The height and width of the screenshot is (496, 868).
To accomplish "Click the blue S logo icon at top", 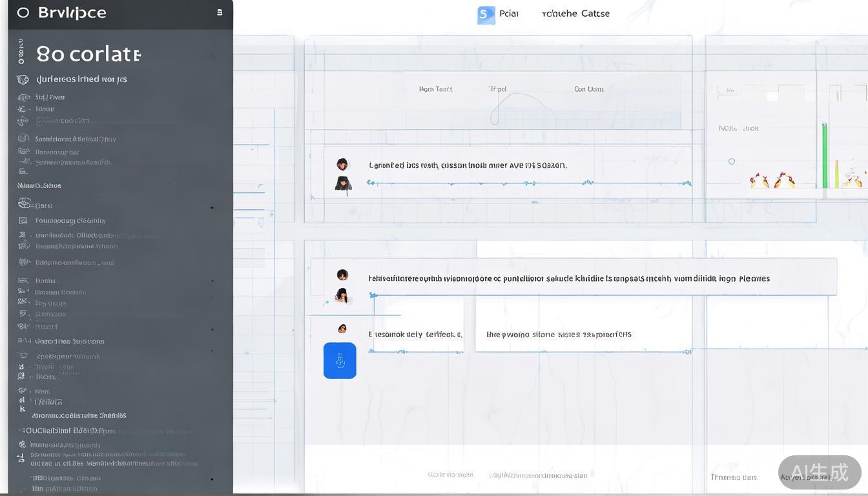I will (x=486, y=14).
